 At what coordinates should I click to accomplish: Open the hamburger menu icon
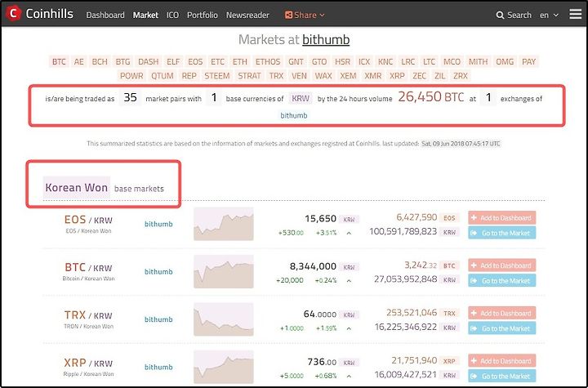(x=575, y=14)
